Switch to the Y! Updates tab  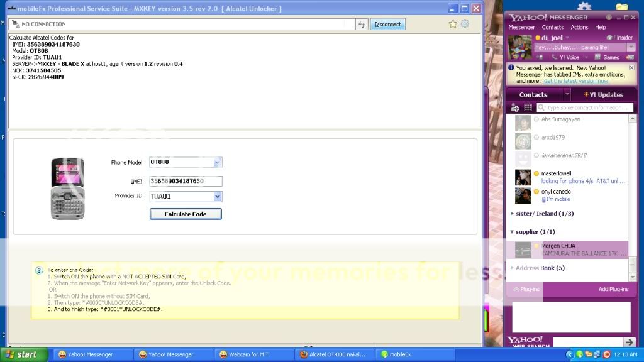pyautogui.click(x=602, y=95)
